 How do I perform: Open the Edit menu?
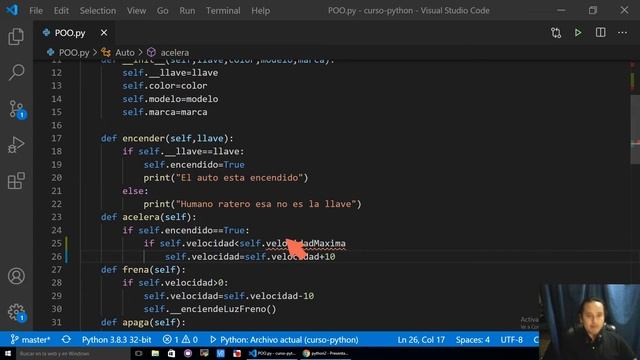[61, 11]
